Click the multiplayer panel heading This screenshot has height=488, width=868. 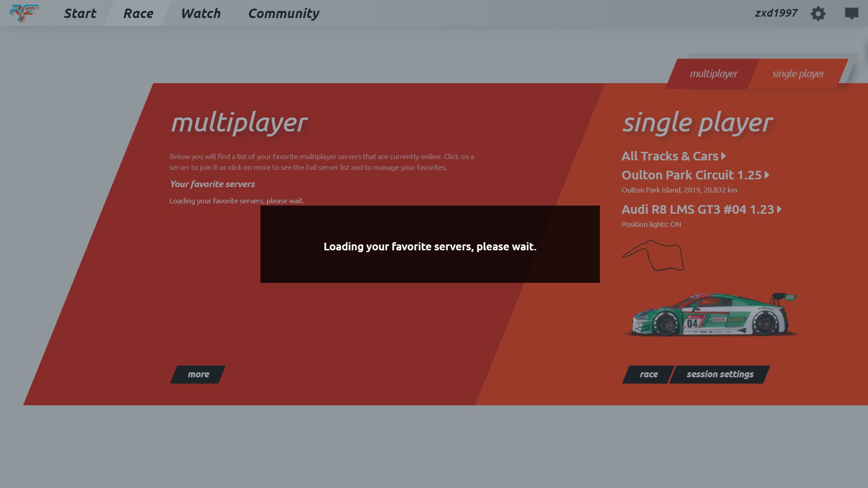click(x=239, y=123)
